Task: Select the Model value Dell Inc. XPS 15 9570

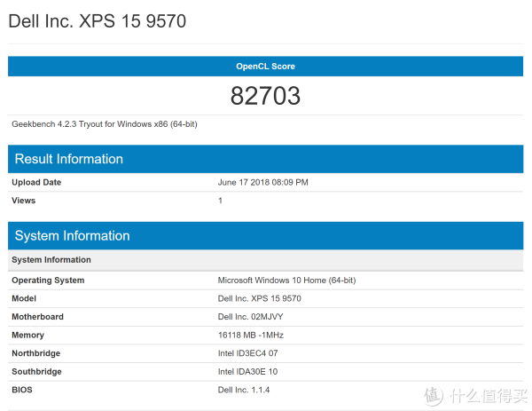Action: (259, 298)
